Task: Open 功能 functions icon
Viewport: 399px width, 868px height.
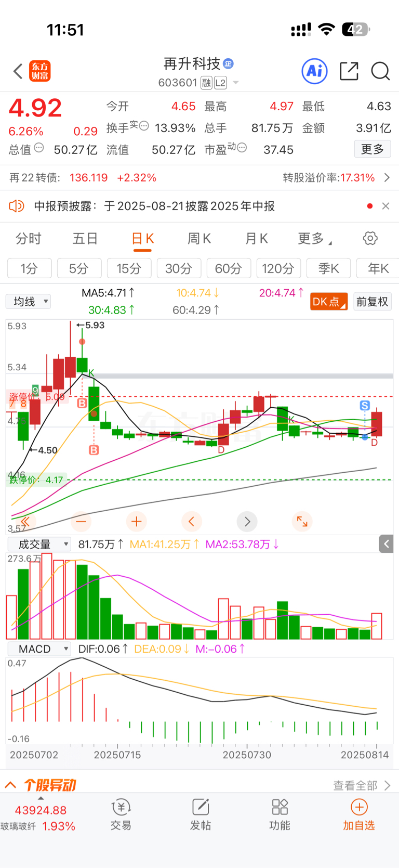Action: click(280, 814)
